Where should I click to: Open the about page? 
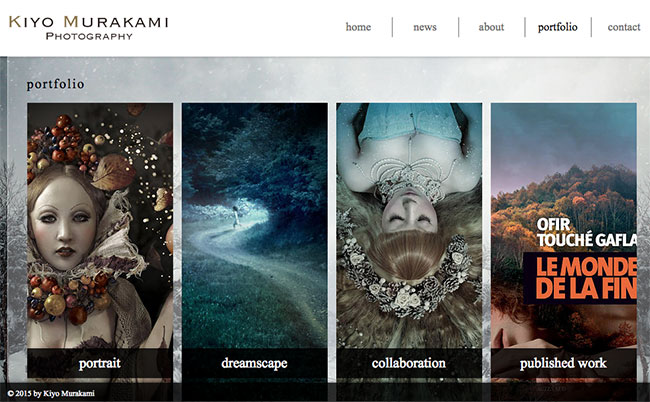coord(491,27)
